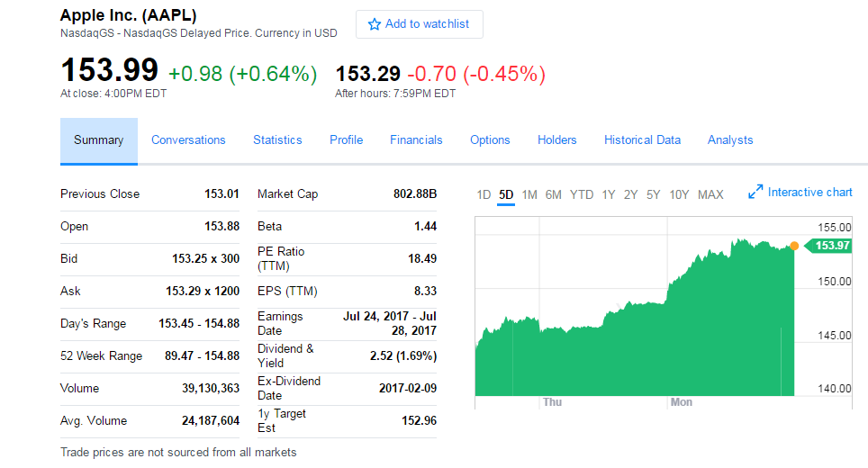Click the +0.98 (+0.64%) change text
868x468 pixels.
tap(242, 74)
